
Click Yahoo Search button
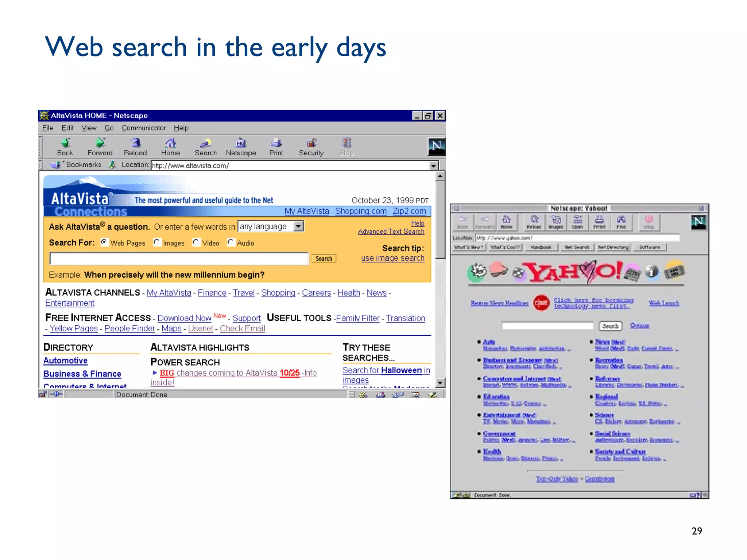[611, 326]
